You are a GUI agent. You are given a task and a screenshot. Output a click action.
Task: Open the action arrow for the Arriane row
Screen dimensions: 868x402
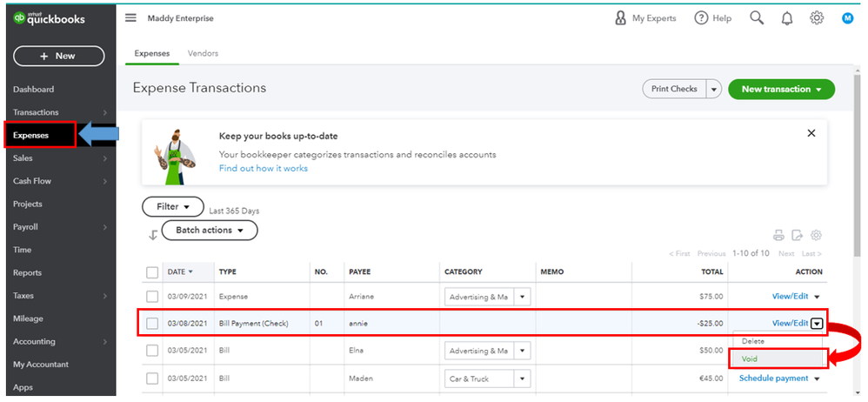tap(818, 297)
